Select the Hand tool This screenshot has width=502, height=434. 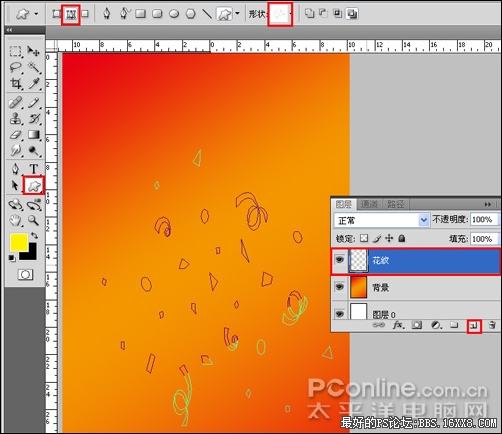point(15,220)
